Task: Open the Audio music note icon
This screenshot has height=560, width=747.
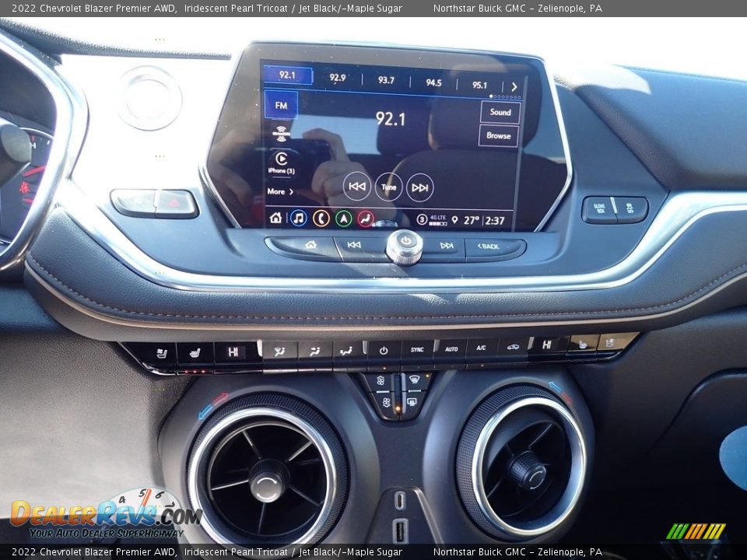Action: (x=298, y=218)
